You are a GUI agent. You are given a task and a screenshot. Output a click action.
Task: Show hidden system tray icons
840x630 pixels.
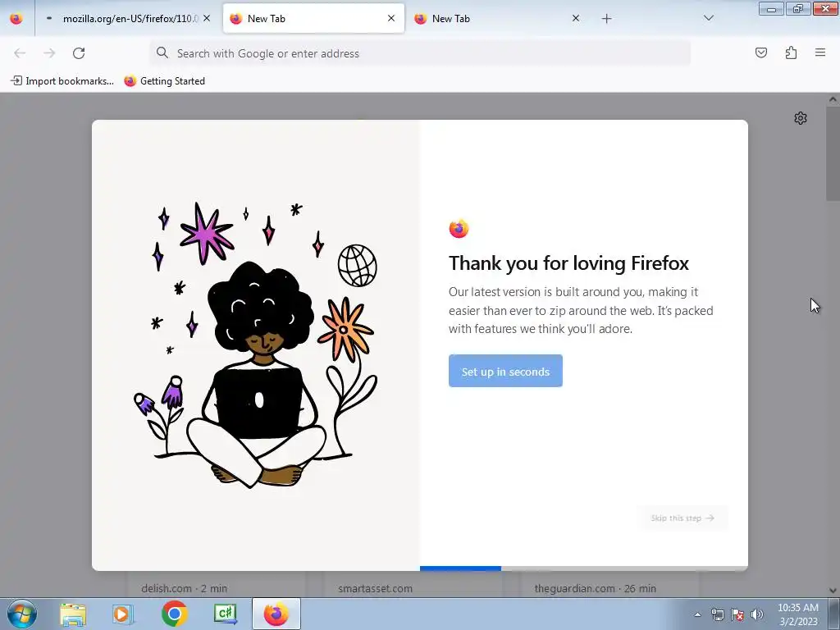tap(697, 614)
